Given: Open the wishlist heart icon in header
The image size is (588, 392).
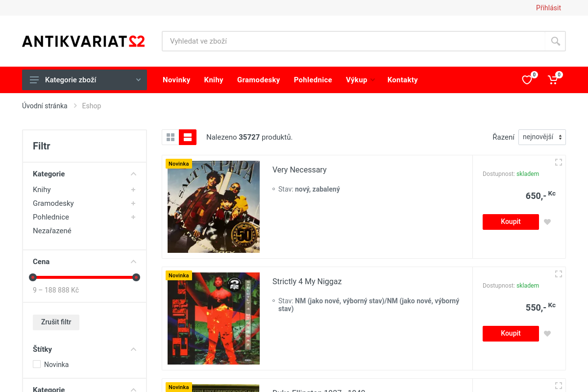Looking at the screenshot, I should coord(527,80).
